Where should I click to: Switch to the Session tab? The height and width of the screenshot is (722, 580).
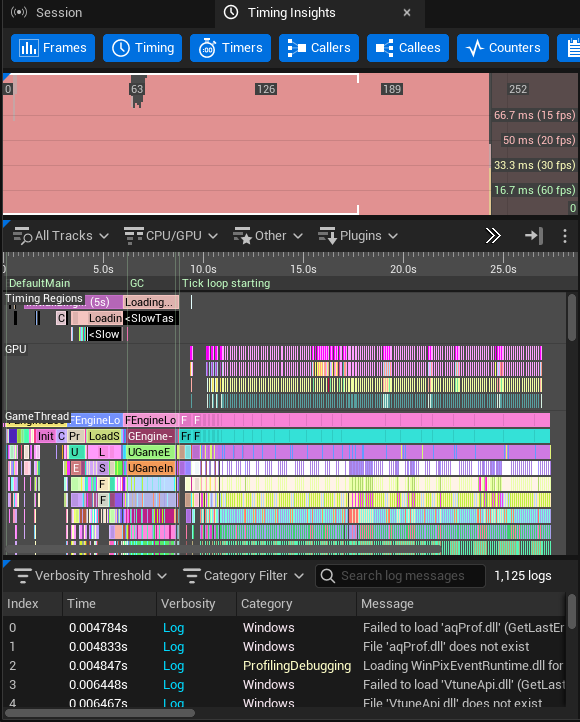point(46,13)
